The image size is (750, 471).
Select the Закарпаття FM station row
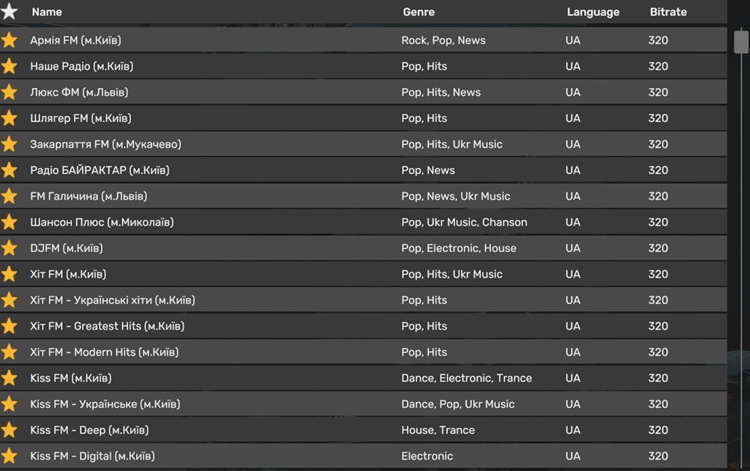105,144
